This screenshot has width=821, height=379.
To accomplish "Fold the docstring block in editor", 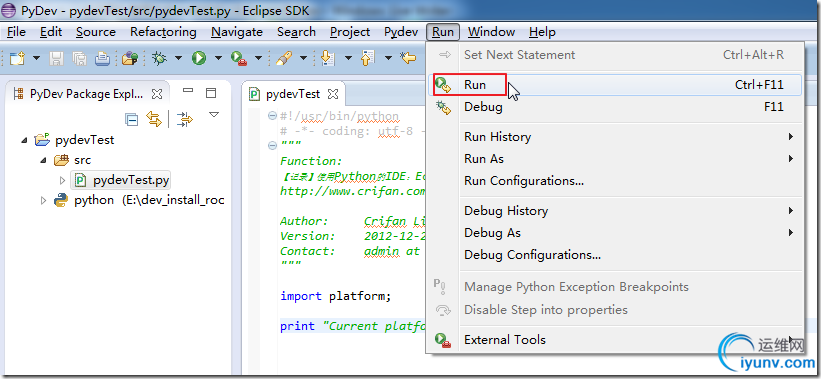I will pos(272,146).
